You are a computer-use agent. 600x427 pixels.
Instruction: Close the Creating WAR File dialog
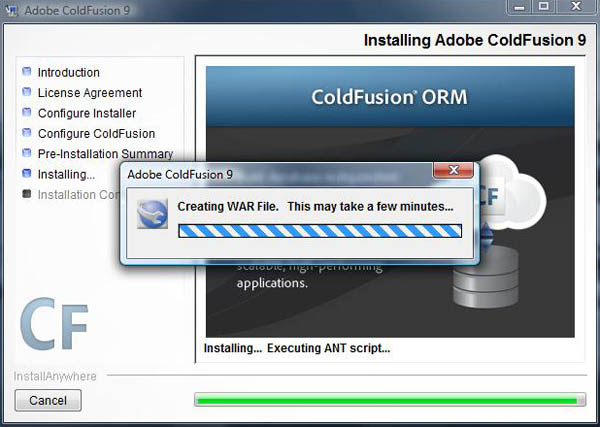pyautogui.click(x=453, y=170)
